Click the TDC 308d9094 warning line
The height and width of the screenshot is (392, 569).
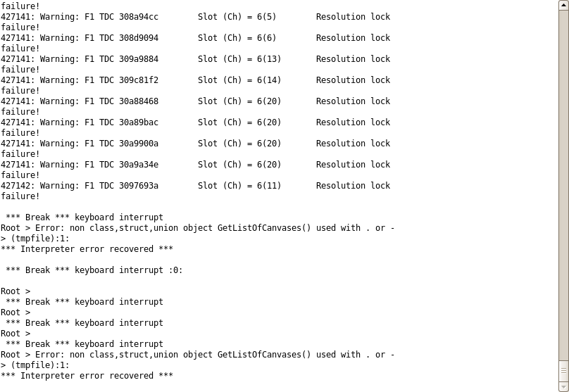pyautogui.click(x=196, y=38)
